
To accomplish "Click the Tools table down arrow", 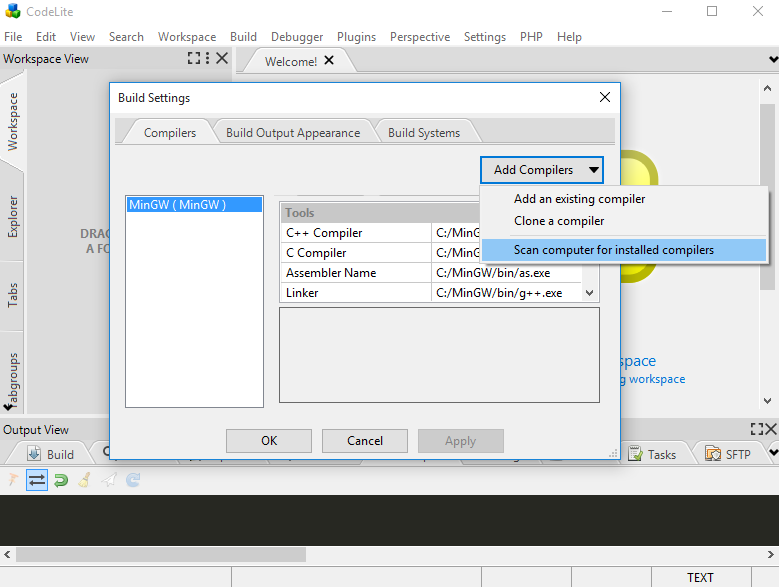I will [589, 293].
